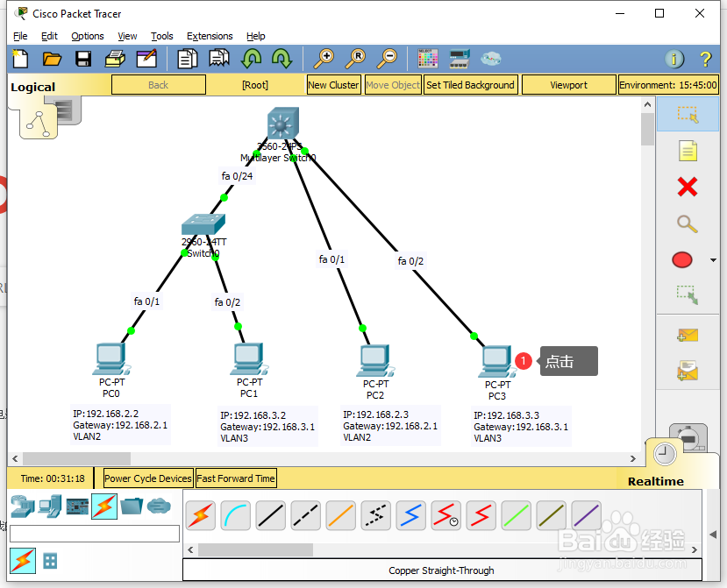Open the Options menu
This screenshot has width=727, height=588.
87,36
